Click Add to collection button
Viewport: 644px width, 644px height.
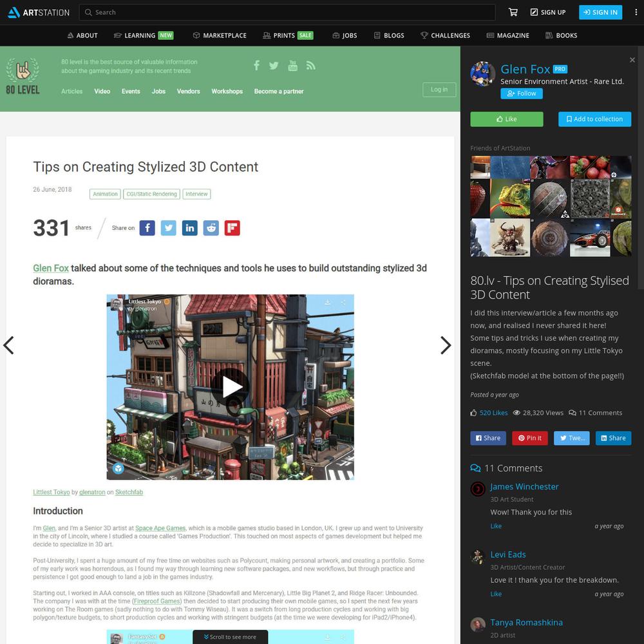tap(594, 119)
